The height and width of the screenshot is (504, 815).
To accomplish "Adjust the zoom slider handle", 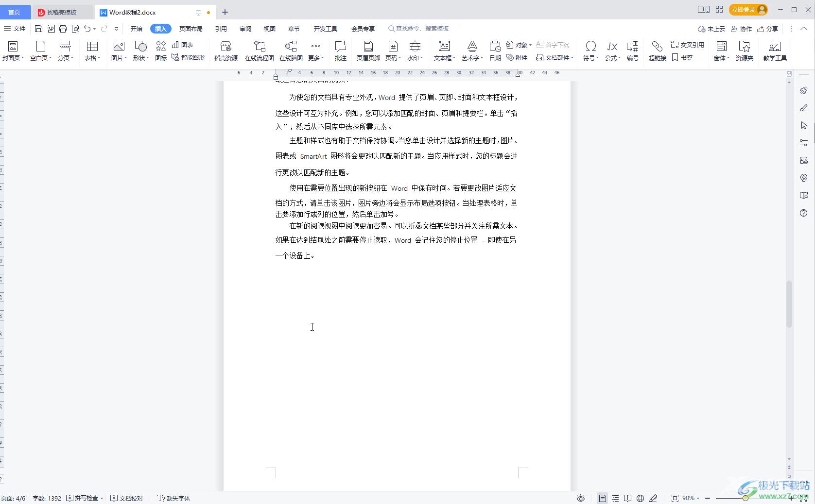I will tap(746, 498).
